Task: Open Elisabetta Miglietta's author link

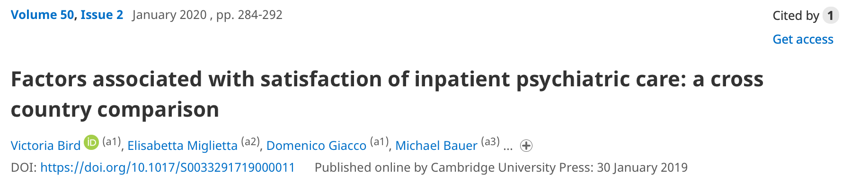Action: [183, 146]
